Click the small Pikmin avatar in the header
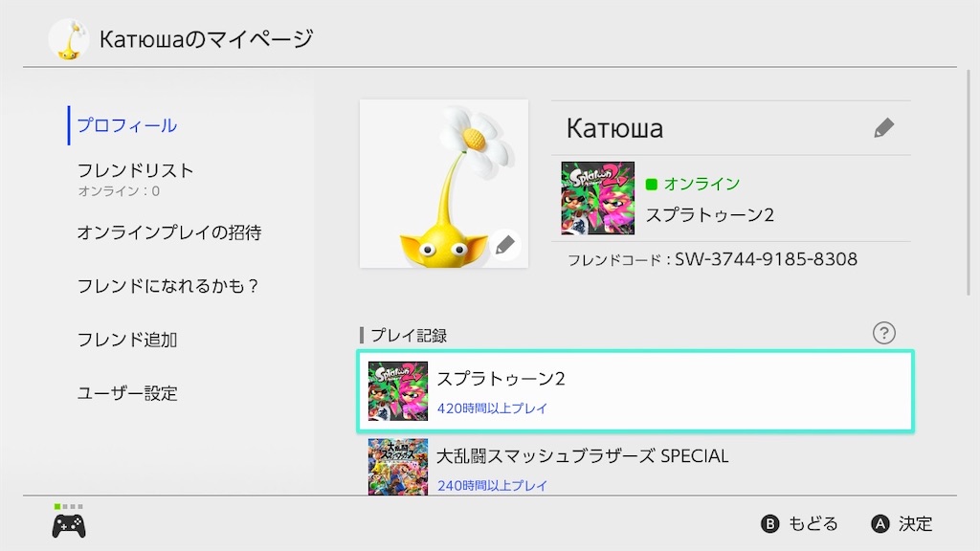 pos(69,39)
